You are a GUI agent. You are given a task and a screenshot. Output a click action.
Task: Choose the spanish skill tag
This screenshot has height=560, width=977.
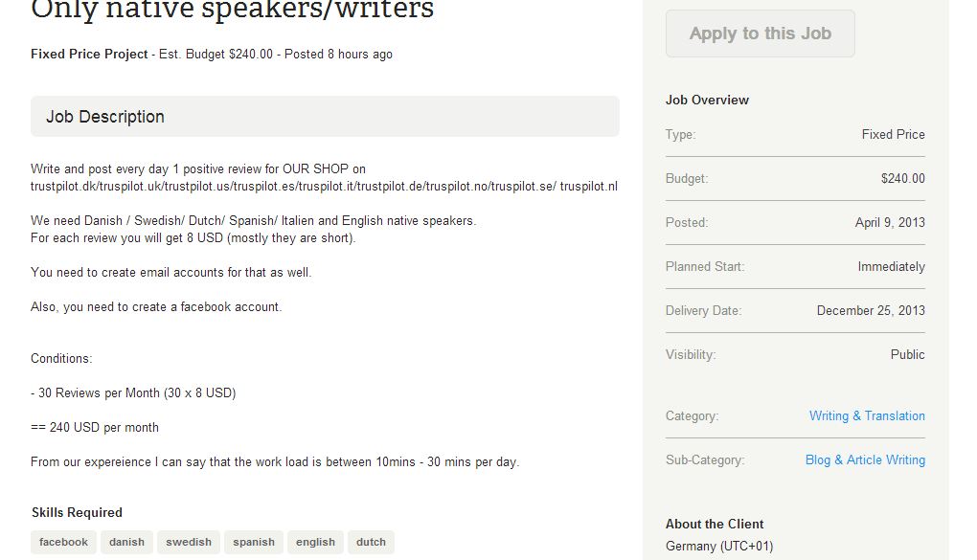click(254, 542)
